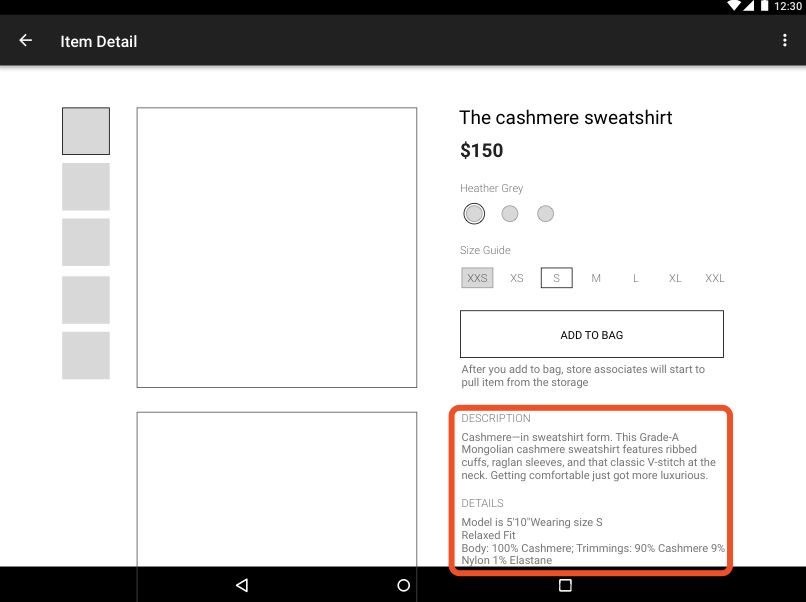The height and width of the screenshot is (602, 806).
Task: Click the 'Heather Grey' color label
Action: (x=491, y=188)
